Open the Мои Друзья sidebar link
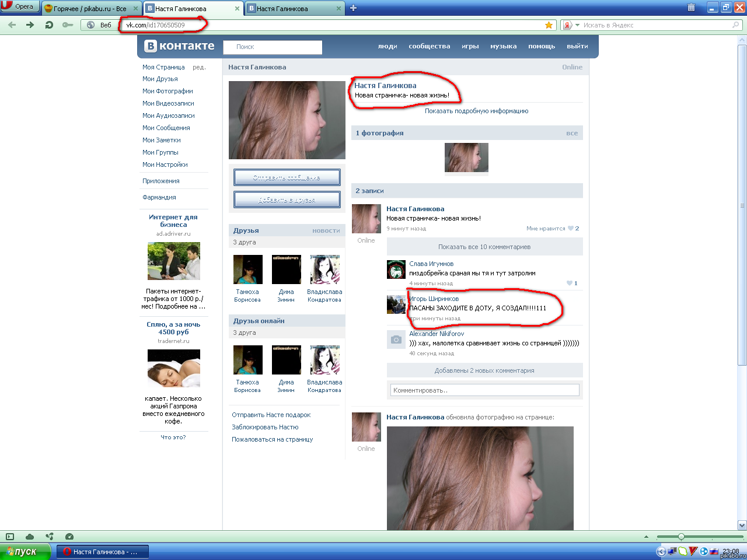 (x=160, y=79)
